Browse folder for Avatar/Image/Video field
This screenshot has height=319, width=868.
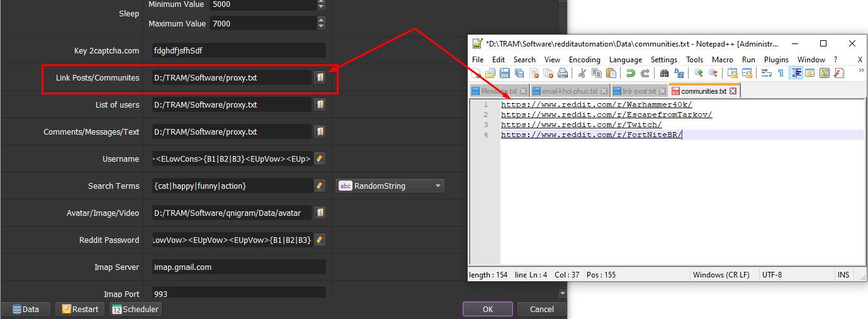pyautogui.click(x=320, y=213)
